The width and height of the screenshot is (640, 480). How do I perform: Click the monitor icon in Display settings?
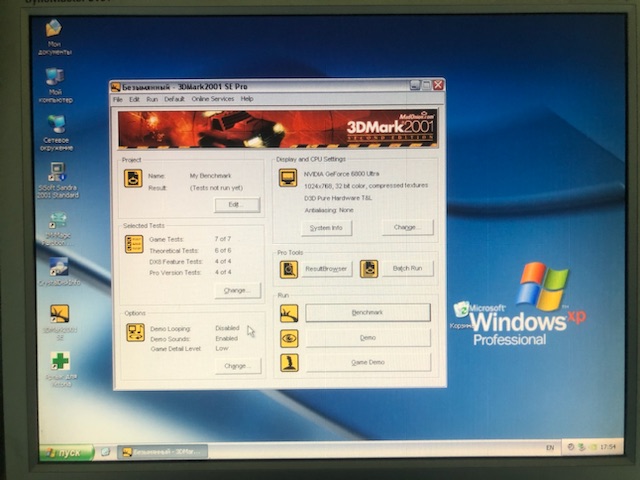(288, 178)
